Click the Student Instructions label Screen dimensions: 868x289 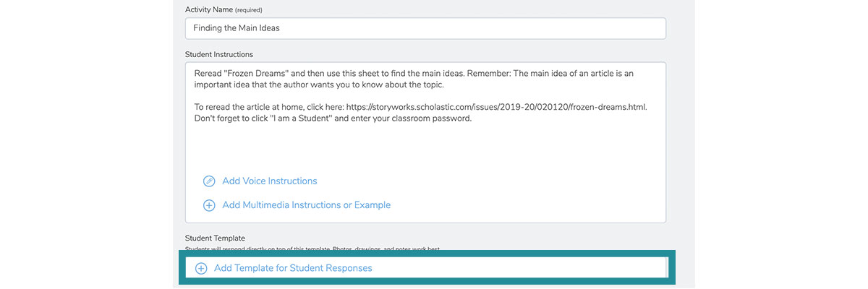click(218, 54)
